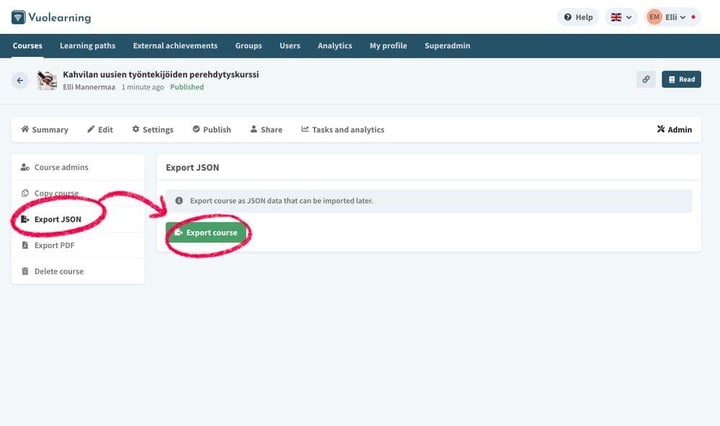The width and height of the screenshot is (720, 426).
Task: Open the course Edit tab
Action: tap(100, 129)
